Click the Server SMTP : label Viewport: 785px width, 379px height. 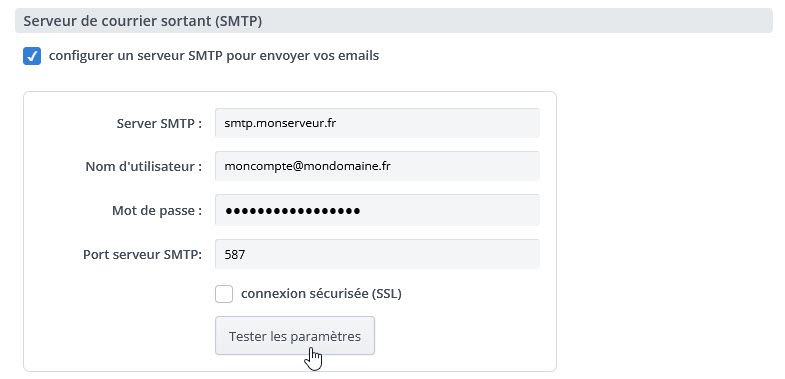click(159, 124)
